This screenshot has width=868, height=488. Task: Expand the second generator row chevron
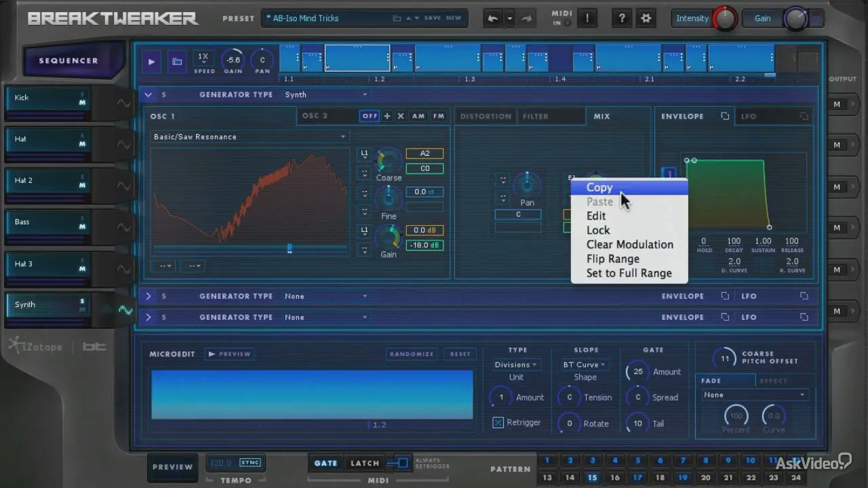[x=149, y=296]
